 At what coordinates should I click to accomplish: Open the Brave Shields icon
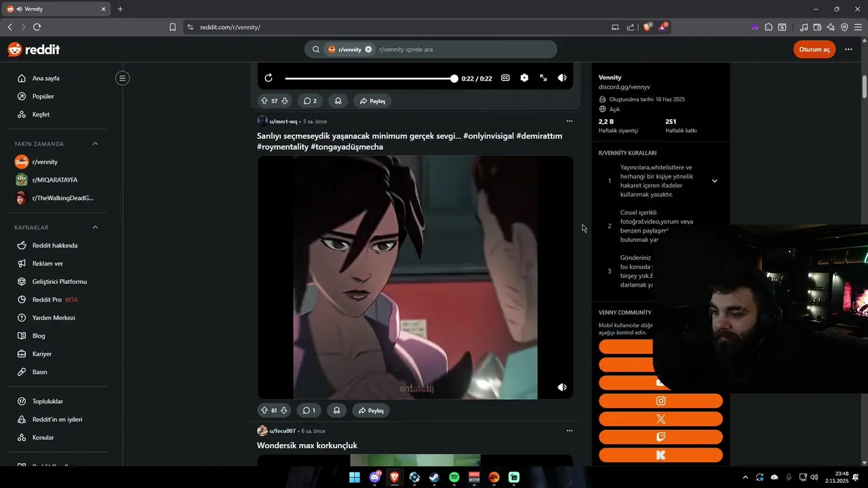pos(646,27)
